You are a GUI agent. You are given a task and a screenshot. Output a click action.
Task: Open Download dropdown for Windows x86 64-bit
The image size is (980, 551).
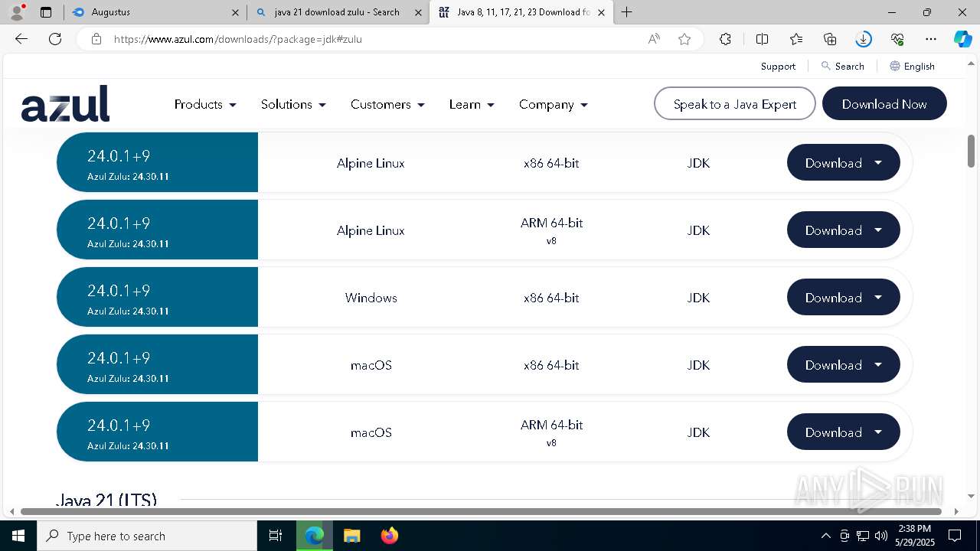[843, 298]
